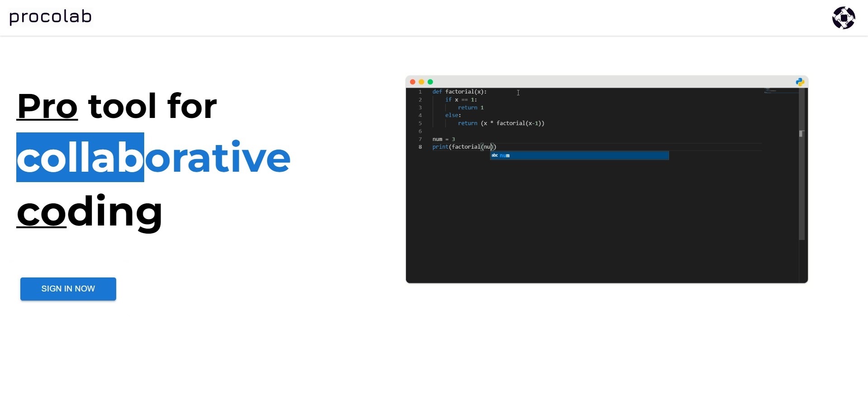Image resolution: width=868 pixels, height=418 pixels.
Task: Click line number 8 in the editor
Action: [420, 147]
